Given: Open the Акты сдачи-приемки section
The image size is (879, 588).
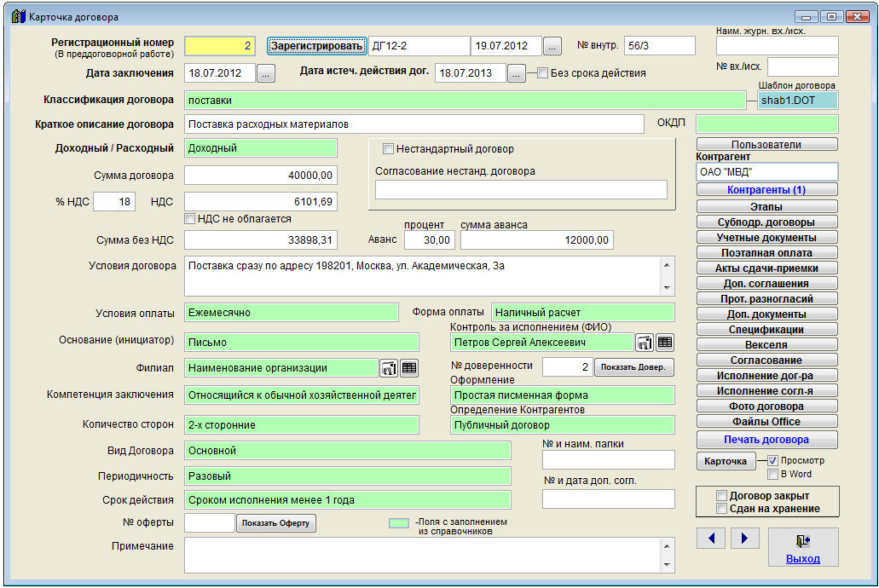Looking at the screenshot, I should (x=766, y=268).
